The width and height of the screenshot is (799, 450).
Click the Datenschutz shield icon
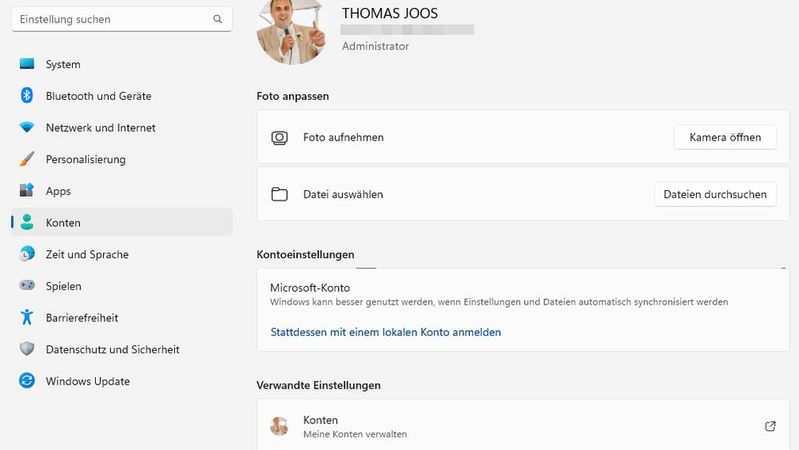coord(27,349)
